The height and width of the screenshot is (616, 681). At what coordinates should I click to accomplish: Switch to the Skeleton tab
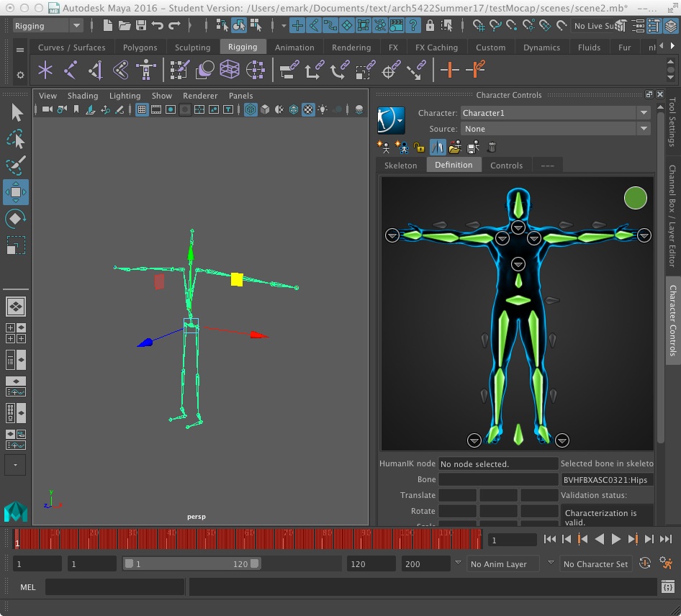tap(400, 166)
